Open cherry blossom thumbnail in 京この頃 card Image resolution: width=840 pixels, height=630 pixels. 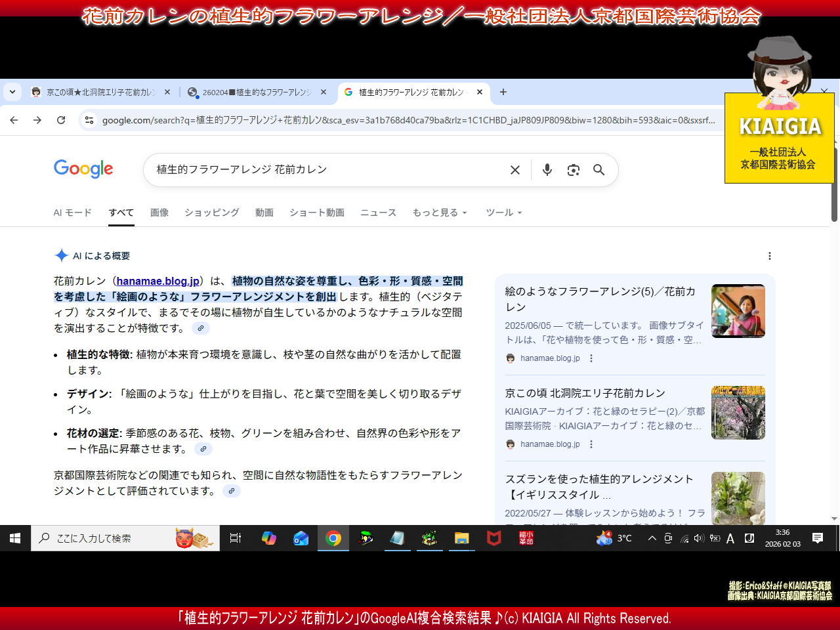738,413
